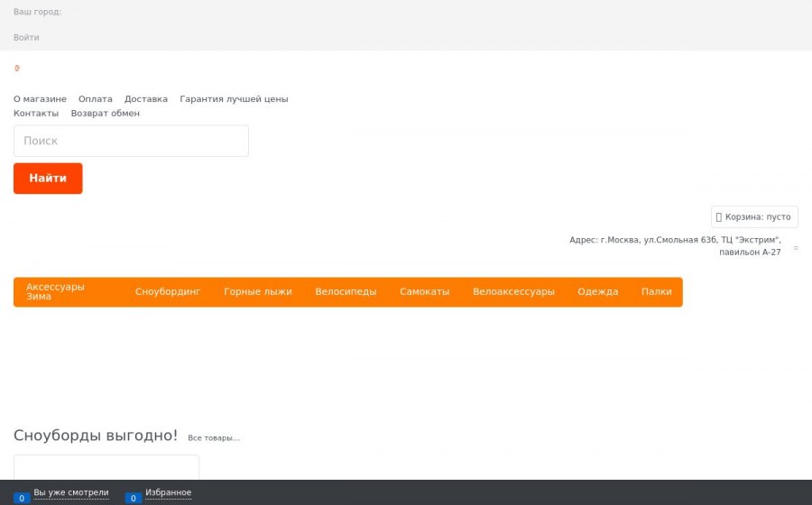
Task: Open the О магазине page
Action: pyautogui.click(x=40, y=99)
